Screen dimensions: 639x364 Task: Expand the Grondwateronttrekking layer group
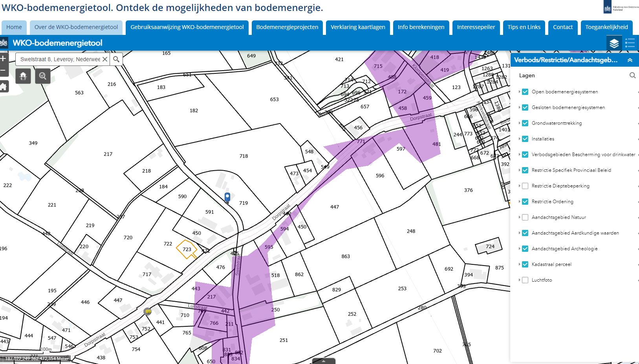pos(519,123)
